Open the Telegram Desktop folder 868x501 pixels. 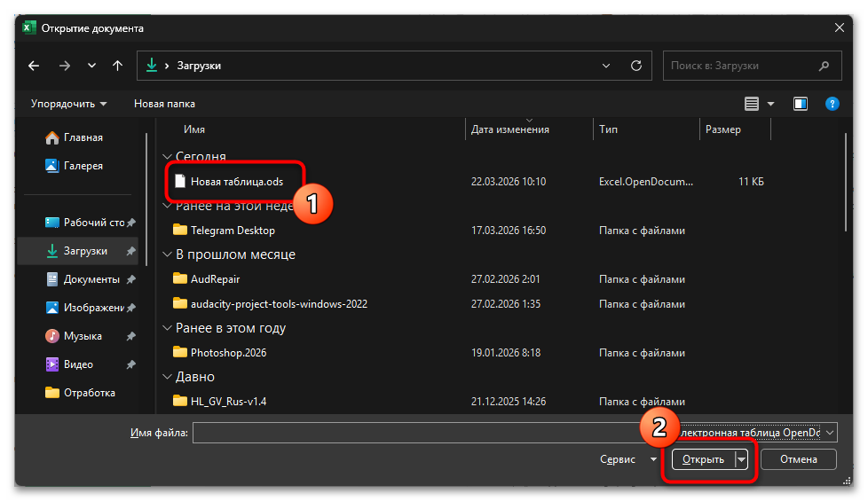[233, 231]
